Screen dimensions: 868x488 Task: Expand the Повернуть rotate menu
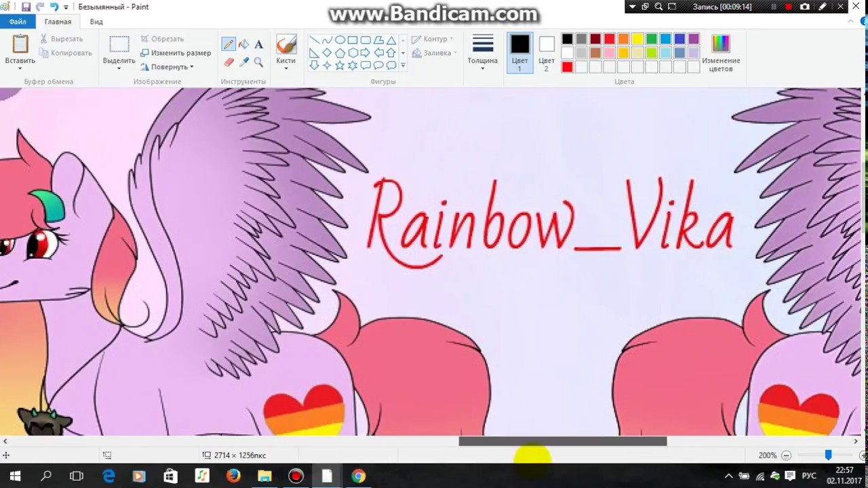tap(191, 66)
